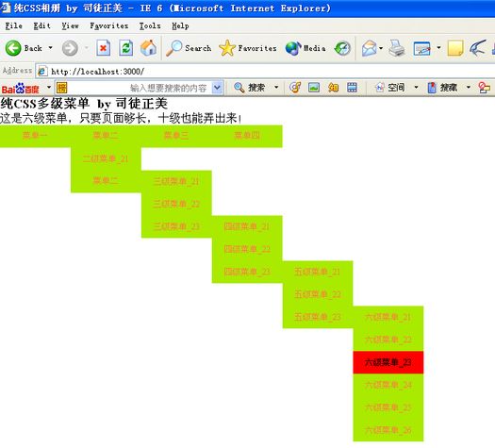Click the Print printer icon

pyautogui.click(x=397, y=48)
